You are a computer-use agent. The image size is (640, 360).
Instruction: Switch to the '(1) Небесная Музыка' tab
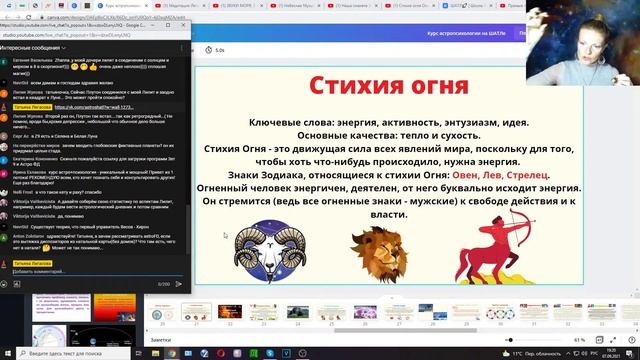(x=296, y=6)
